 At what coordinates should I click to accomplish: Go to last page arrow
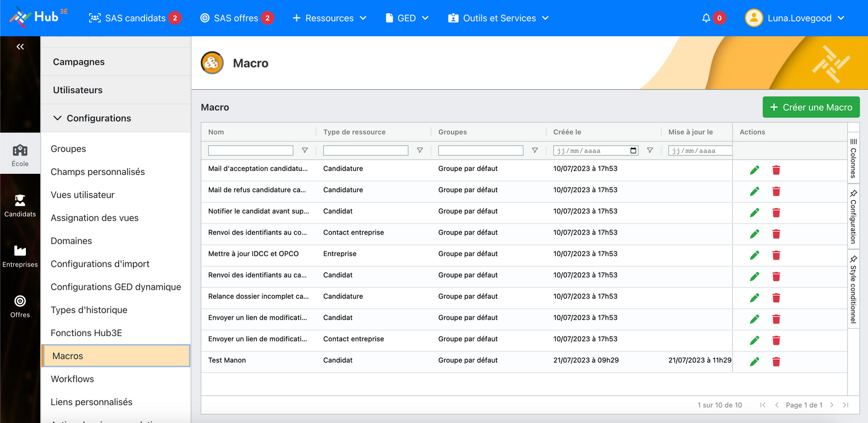(x=846, y=405)
